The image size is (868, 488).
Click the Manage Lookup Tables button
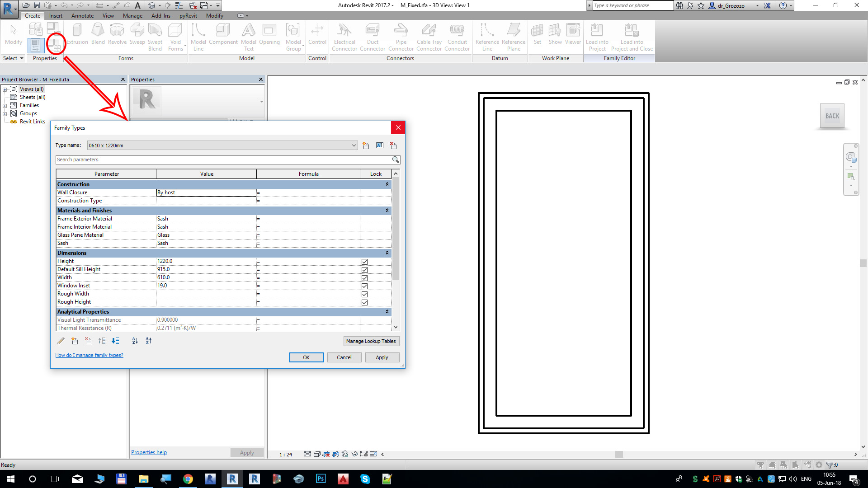tap(371, 341)
